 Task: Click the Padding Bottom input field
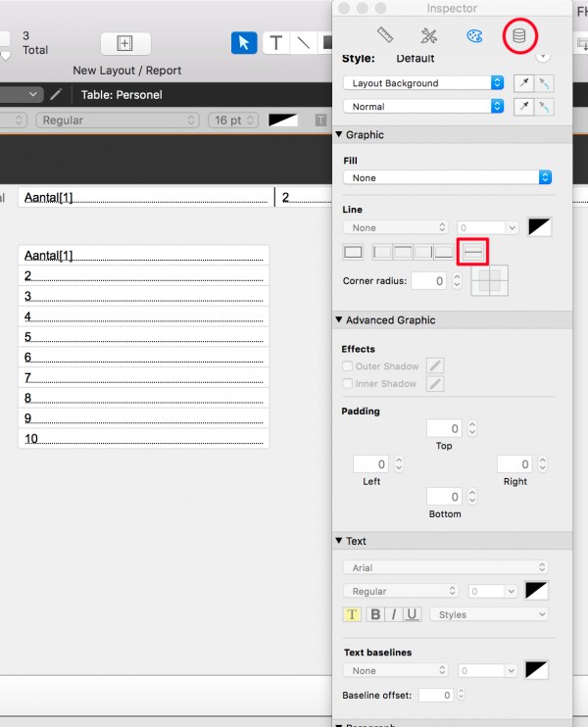[444, 497]
